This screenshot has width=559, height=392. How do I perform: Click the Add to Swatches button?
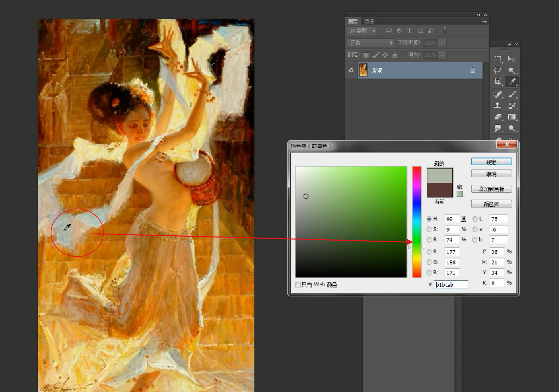pyautogui.click(x=491, y=189)
